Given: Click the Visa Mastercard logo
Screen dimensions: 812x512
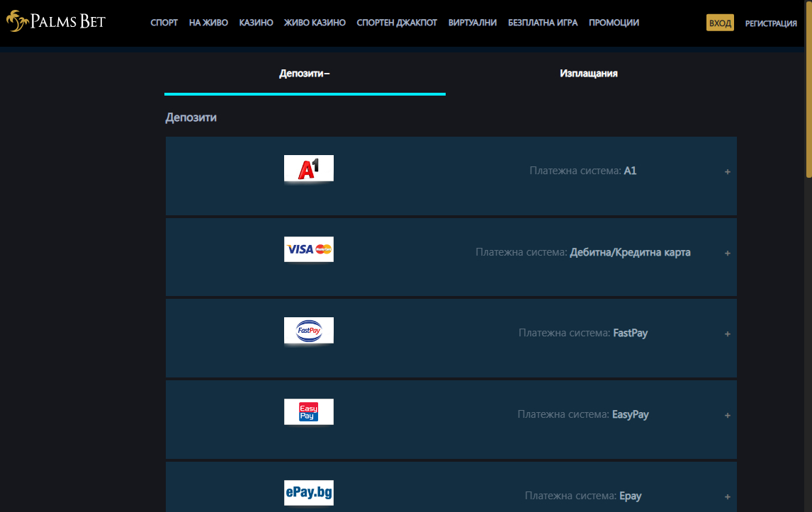Looking at the screenshot, I should (309, 249).
